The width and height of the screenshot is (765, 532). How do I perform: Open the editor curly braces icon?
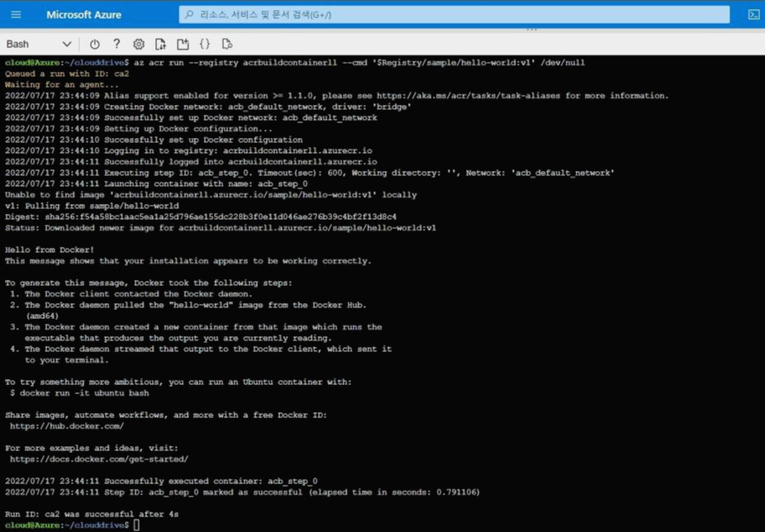coord(205,44)
